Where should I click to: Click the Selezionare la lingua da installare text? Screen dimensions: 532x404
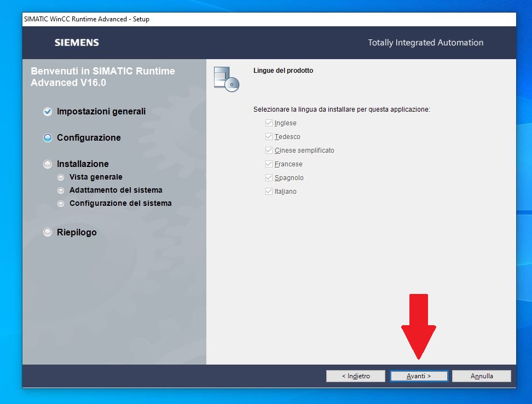click(x=342, y=109)
